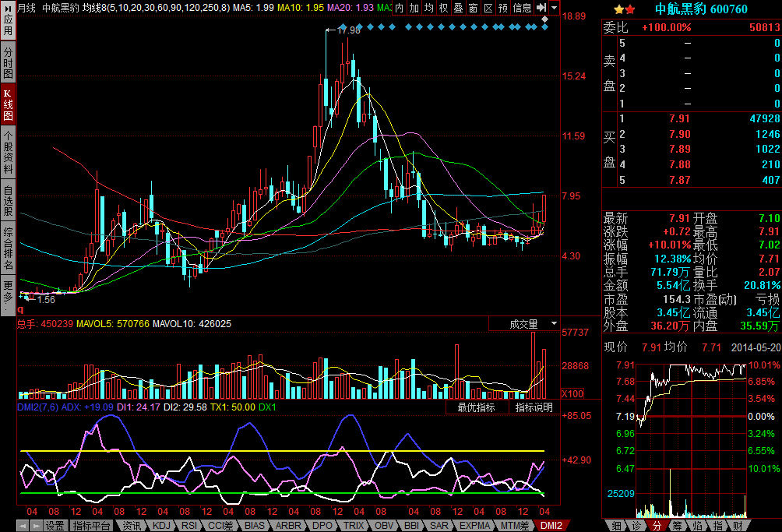
Task: Open the 综合排名 ranking tab
Action: pos(8,248)
